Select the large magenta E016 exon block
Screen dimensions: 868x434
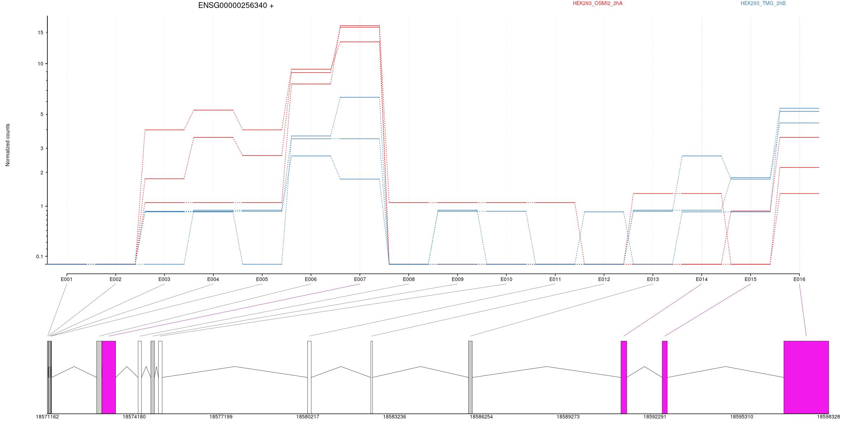click(806, 377)
